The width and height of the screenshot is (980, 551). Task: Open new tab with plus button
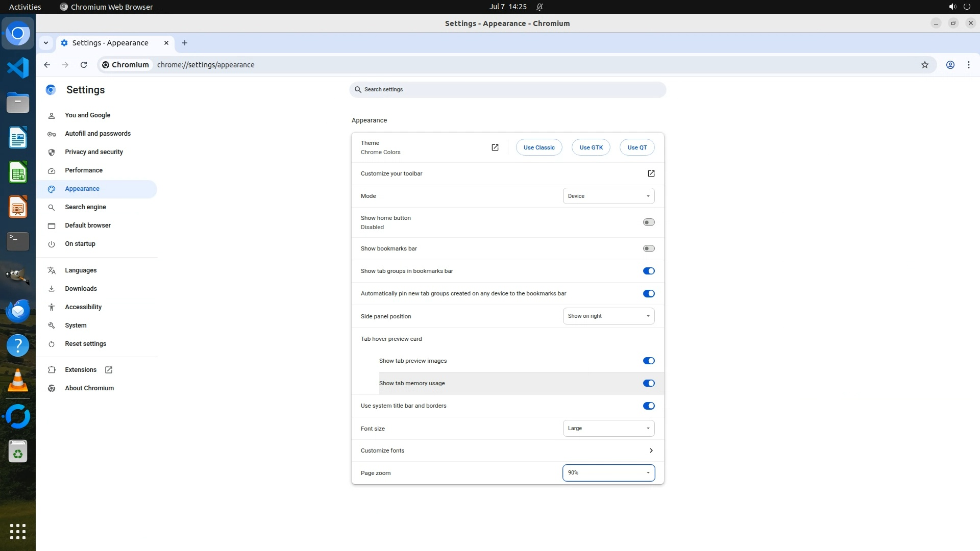click(185, 43)
